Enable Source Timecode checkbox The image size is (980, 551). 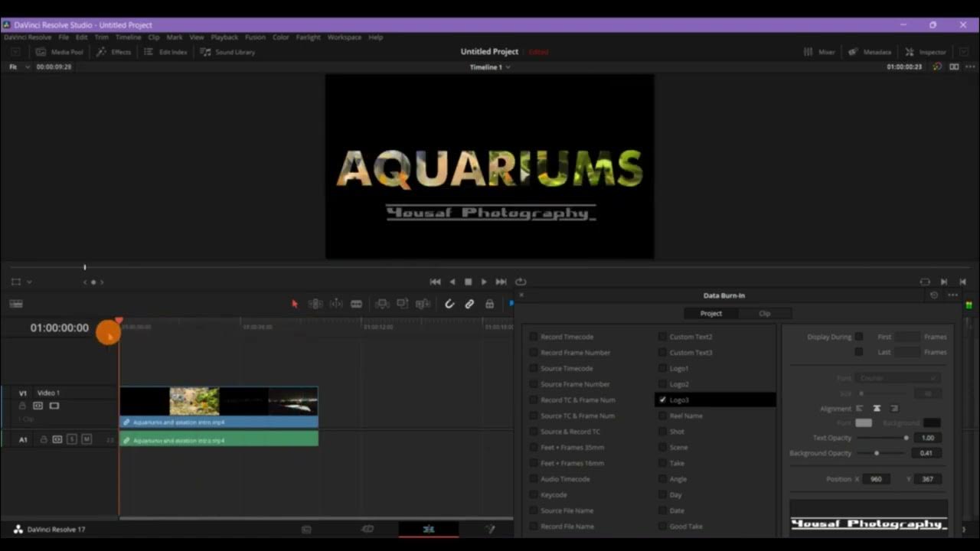534,368
